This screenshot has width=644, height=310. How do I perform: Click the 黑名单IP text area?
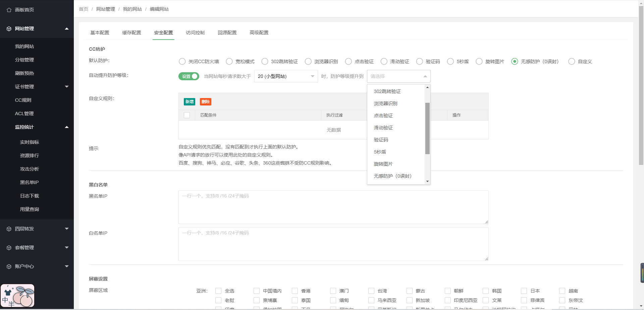pyautogui.click(x=333, y=207)
